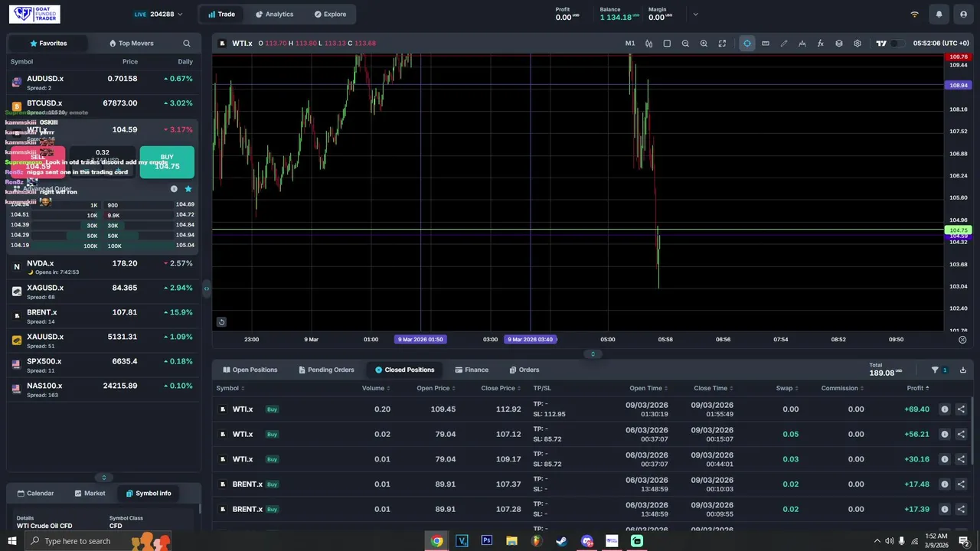Switch to the Explore tab

click(x=330, y=15)
